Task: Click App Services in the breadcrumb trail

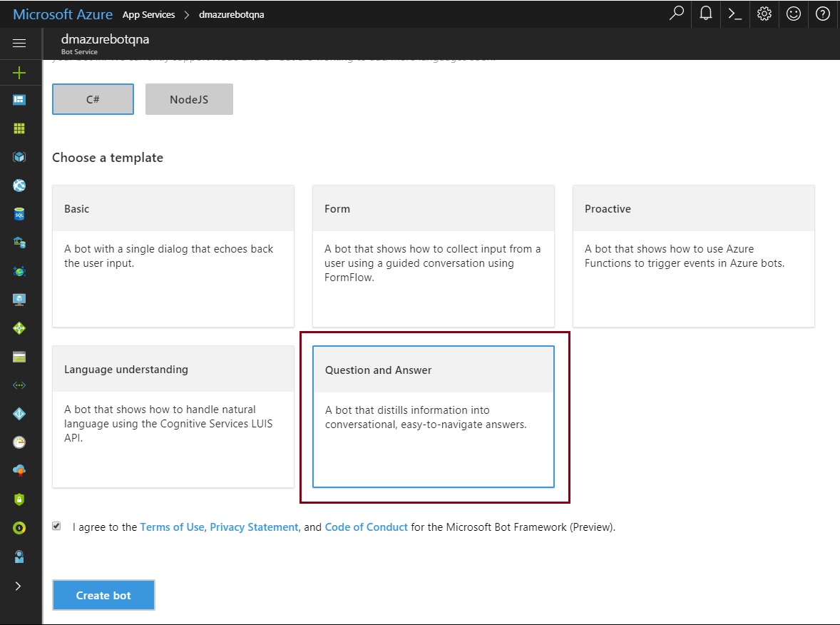Action: click(148, 14)
